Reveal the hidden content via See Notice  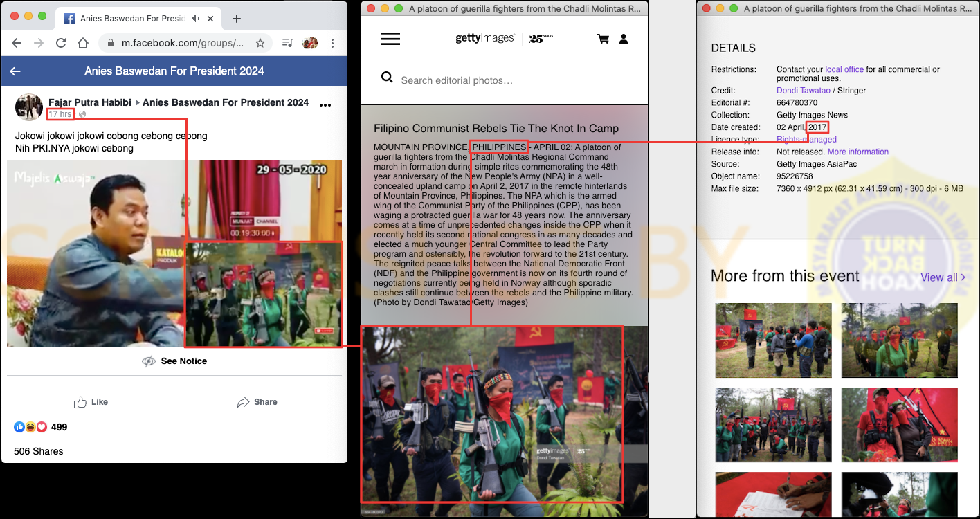pos(174,361)
